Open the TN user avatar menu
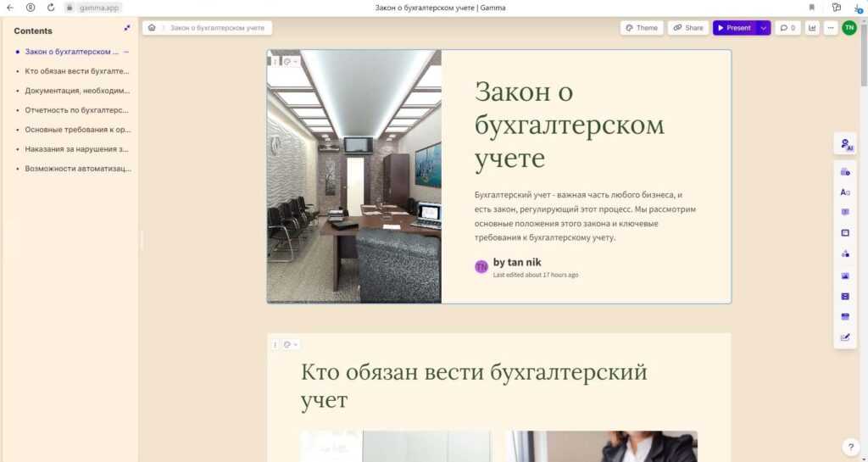868x462 pixels. pyautogui.click(x=849, y=28)
